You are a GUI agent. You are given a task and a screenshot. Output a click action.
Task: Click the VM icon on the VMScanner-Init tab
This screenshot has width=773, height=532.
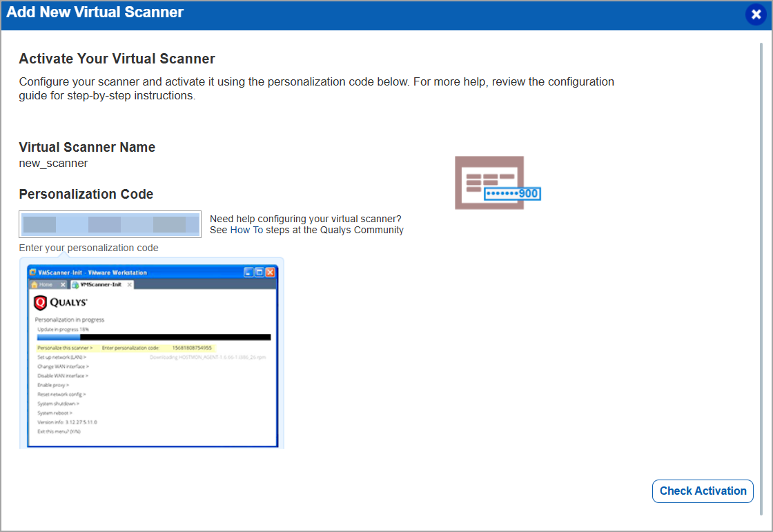pyautogui.click(x=75, y=284)
